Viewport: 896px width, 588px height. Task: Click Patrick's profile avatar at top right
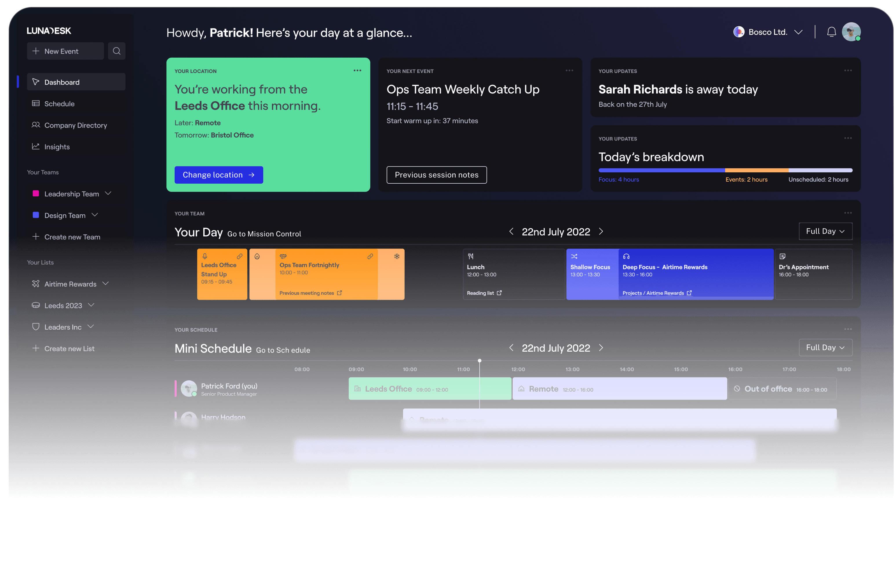[x=851, y=32]
